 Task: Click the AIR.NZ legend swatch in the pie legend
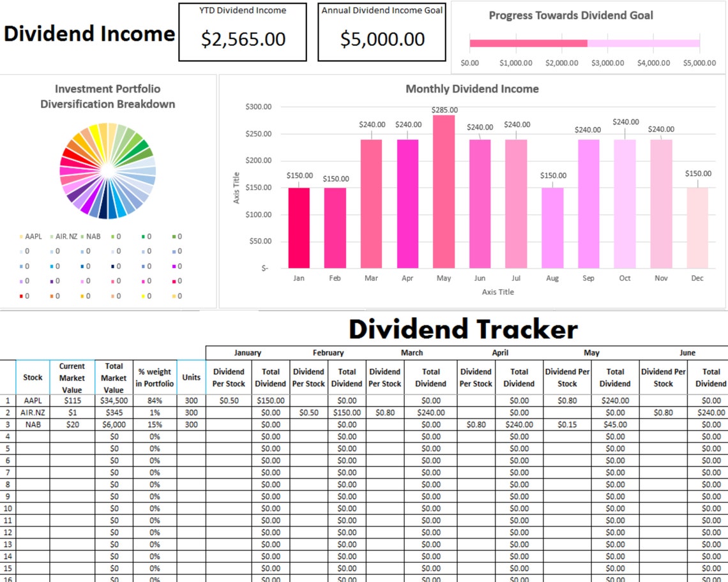50,236
